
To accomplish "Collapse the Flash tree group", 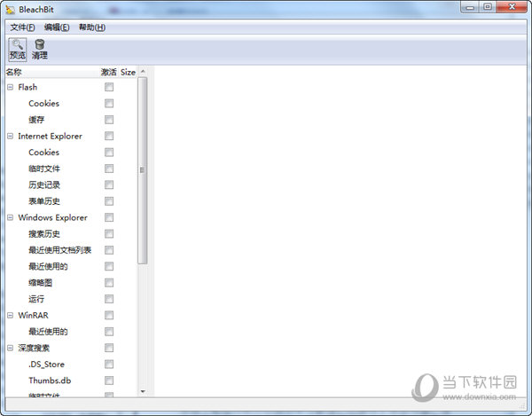I will 10,87.
